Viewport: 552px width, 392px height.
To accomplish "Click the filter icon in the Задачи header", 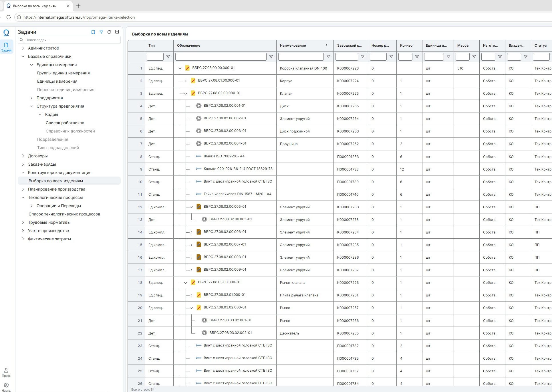I will pos(101,32).
